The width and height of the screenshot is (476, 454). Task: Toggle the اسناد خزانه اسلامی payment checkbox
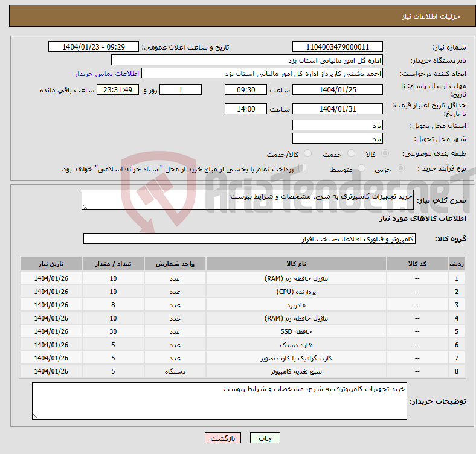click(302, 168)
